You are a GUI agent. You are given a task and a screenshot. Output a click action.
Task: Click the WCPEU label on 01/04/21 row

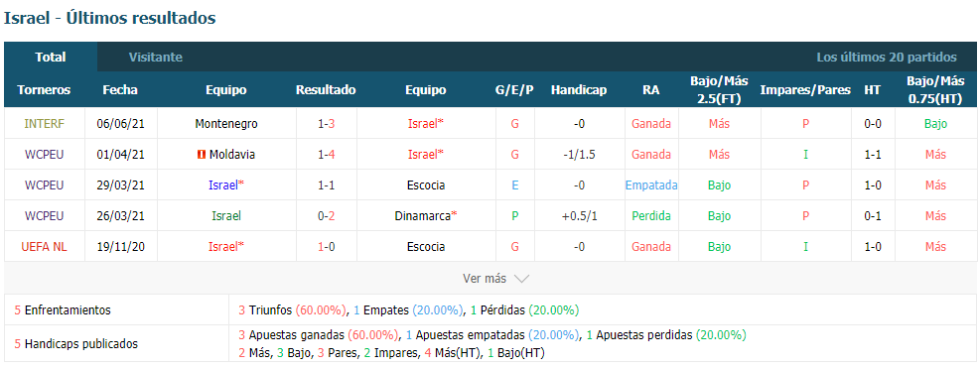point(44,155)
